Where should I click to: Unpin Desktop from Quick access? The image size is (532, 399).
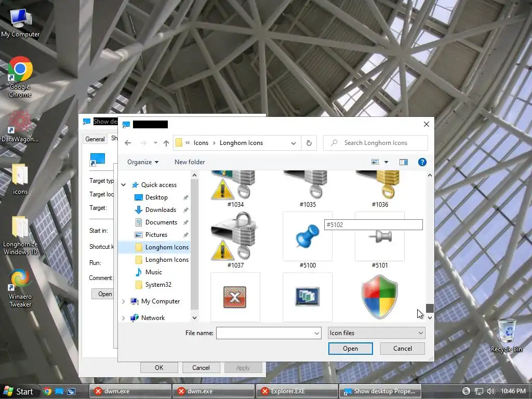[185, 197]
